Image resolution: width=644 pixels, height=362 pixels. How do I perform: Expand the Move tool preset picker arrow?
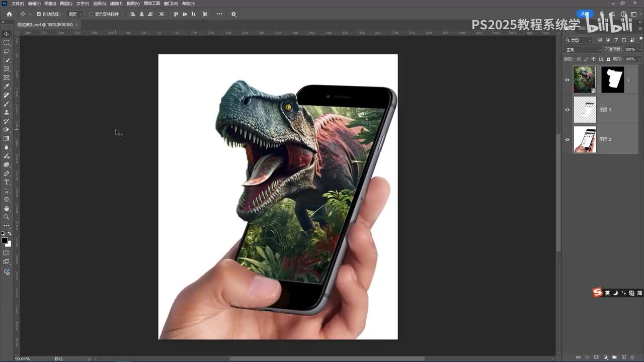coord(30,14)
